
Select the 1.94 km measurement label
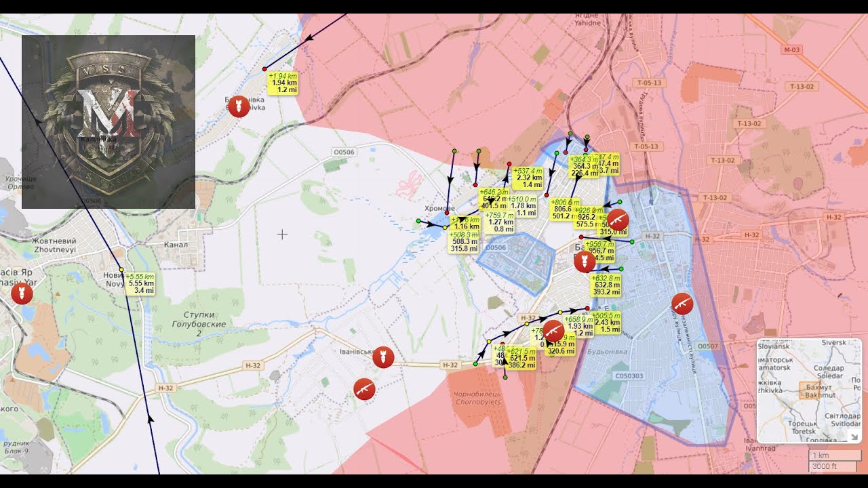[x=283, y=83]
